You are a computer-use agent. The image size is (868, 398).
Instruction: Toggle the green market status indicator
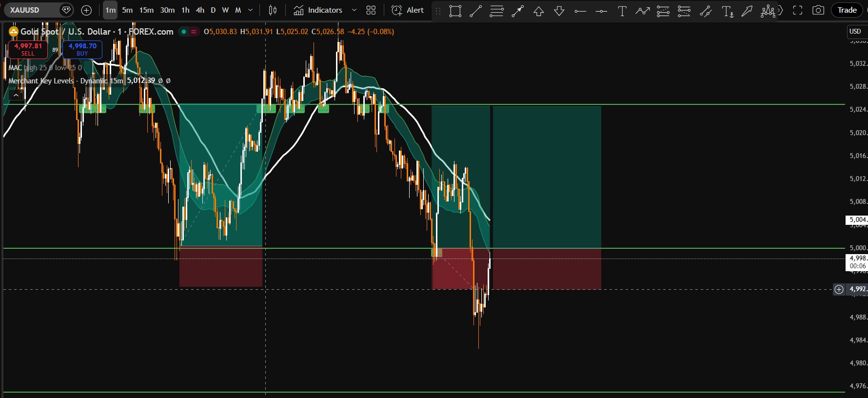(x=183, y=32)
